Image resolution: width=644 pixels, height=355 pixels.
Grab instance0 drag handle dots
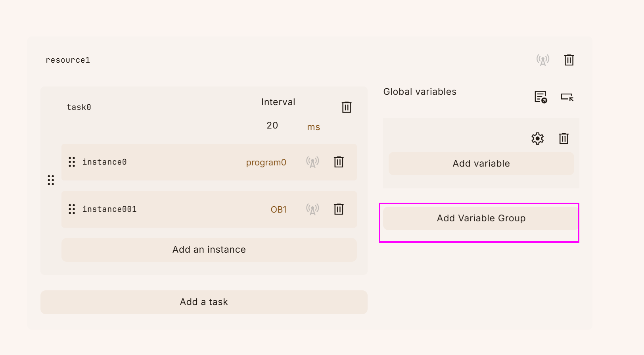pyautogui.click(x=72, y=162)
